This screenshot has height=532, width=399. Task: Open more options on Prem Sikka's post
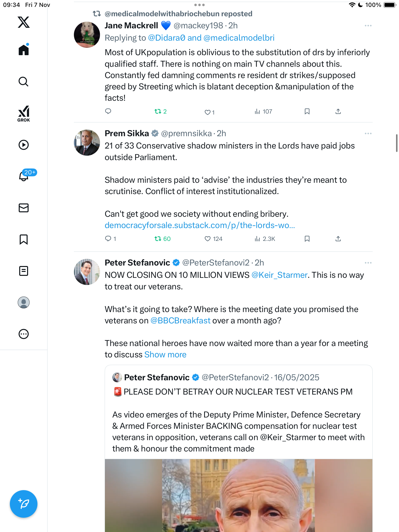368,133
